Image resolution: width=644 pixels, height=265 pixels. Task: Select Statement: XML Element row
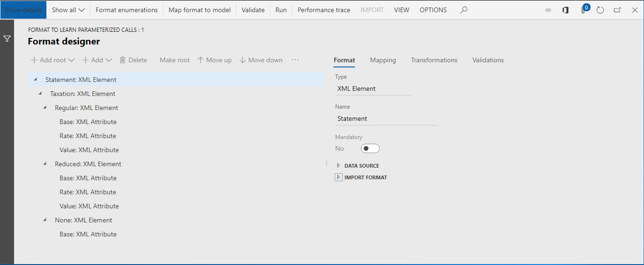tap(176, 80)
